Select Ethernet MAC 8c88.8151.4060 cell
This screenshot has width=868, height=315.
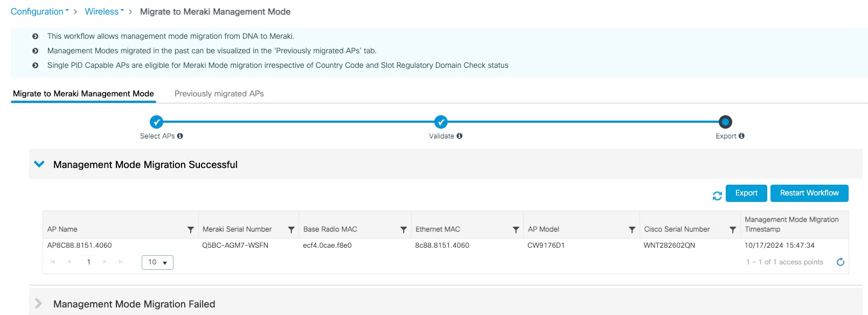click(442, 246)
